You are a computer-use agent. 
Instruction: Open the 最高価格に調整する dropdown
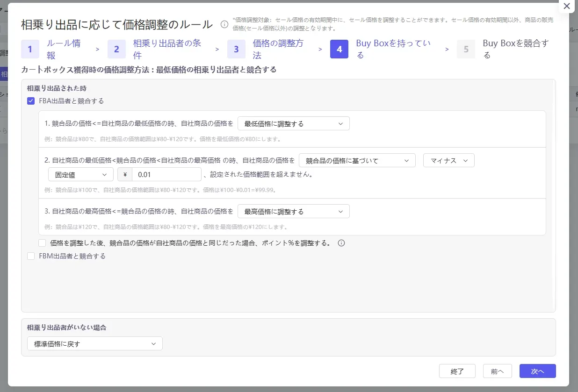(x=294, y=212)
